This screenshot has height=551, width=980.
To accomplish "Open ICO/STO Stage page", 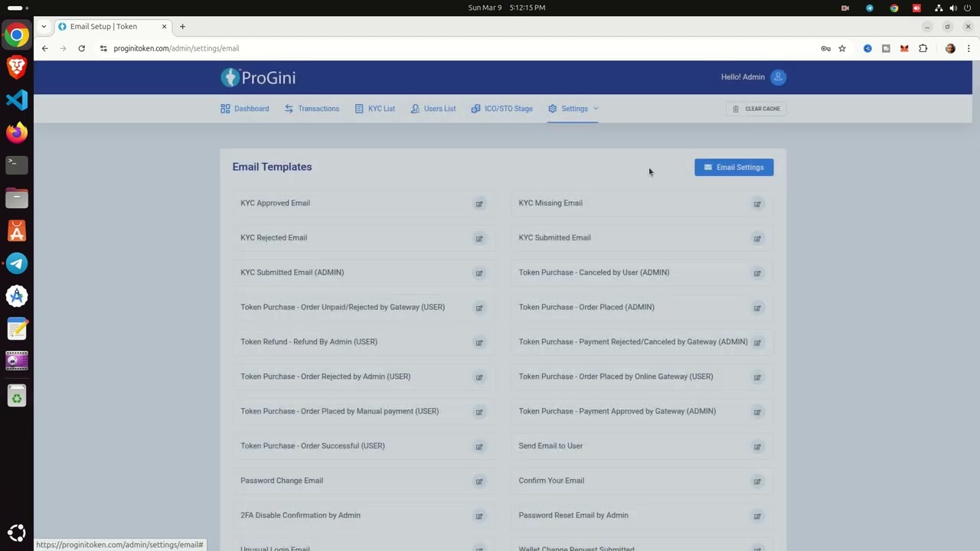I will [x=502, y=109].
